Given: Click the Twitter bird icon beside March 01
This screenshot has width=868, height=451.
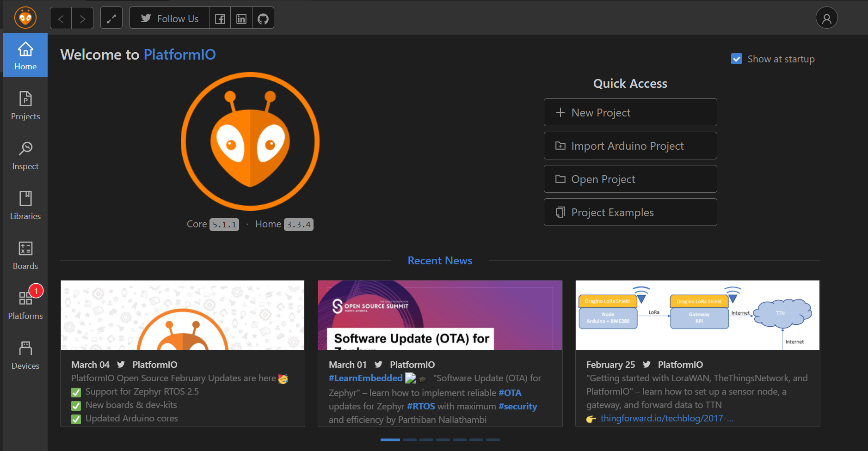Looking at the screenshot, I should point(379,365).
